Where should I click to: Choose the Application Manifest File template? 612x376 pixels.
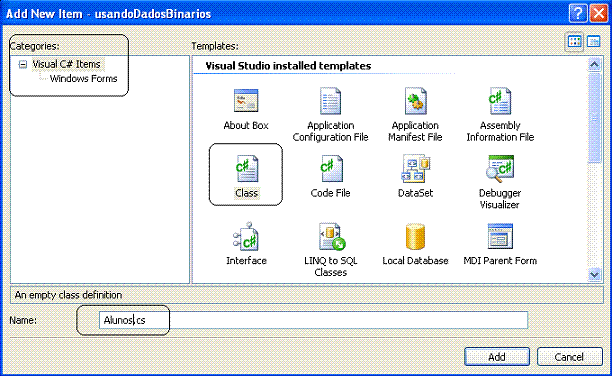point(415,101)
